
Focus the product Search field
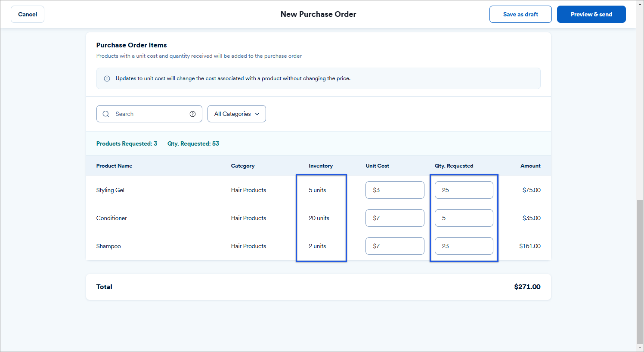tap(149, 114)
